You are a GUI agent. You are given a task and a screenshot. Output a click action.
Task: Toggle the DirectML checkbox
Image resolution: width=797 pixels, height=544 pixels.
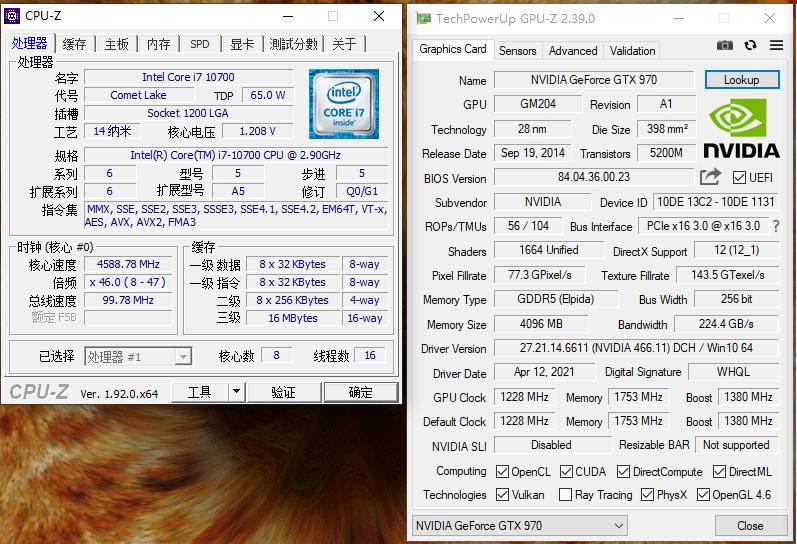tap(719, 472)
